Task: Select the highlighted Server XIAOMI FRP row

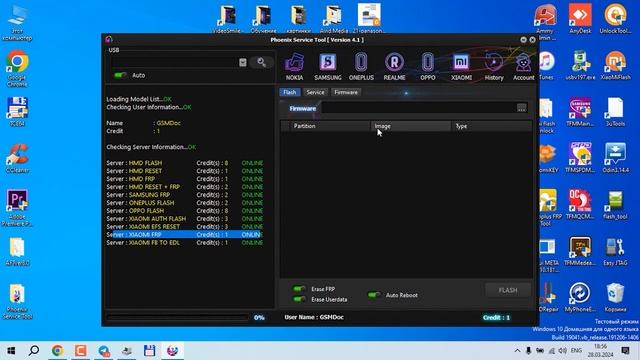Action: click(185, 235)
